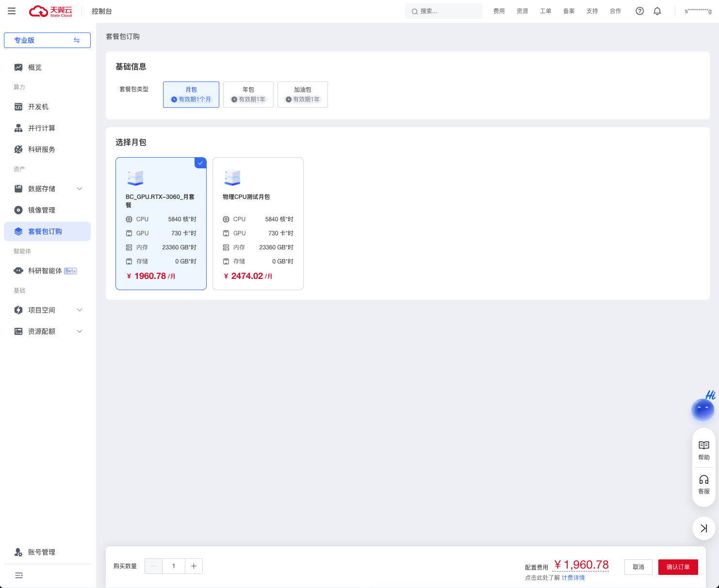This screenshot has width=719, height=588.
Task: Open the 工单 top menu
Action: [546, 11]
